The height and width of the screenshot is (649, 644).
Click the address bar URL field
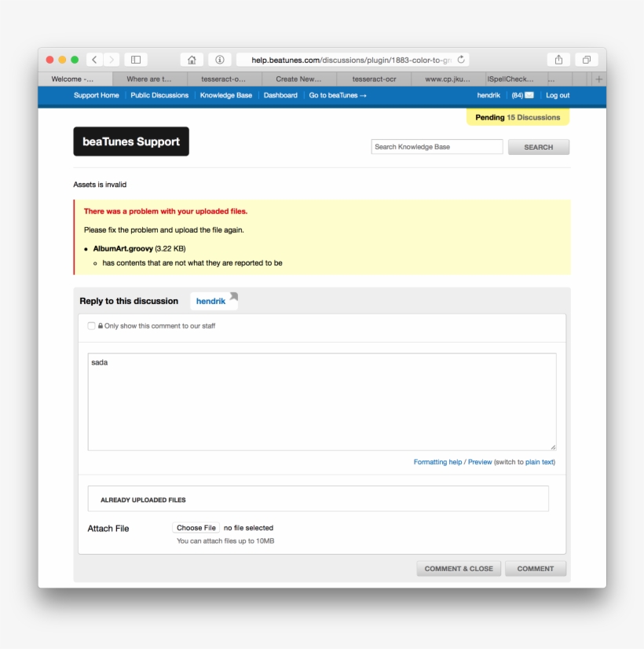[x=352, y=60]
